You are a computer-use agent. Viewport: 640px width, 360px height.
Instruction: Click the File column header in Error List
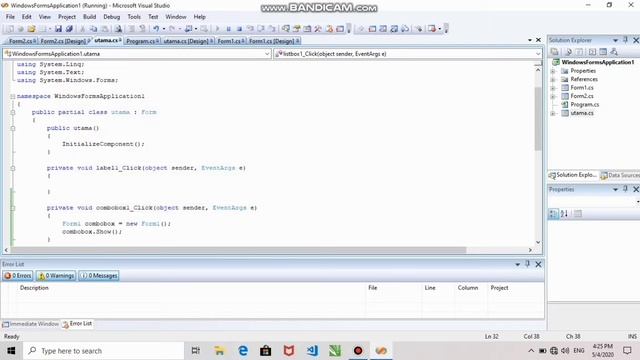[x=372, y=288]
